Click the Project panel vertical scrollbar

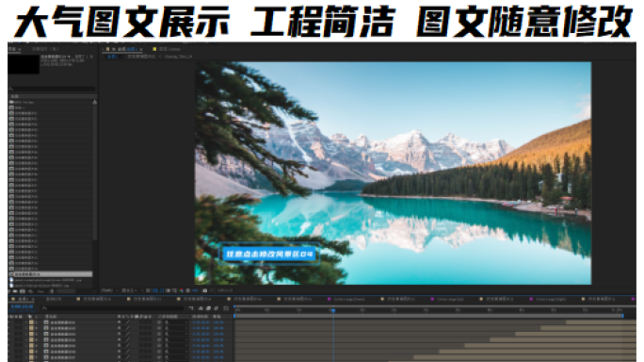pos(94,173)
